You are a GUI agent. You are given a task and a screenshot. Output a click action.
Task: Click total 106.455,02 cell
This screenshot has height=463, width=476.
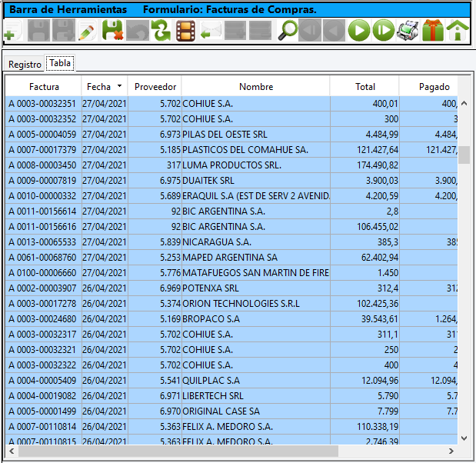(365, 227)
